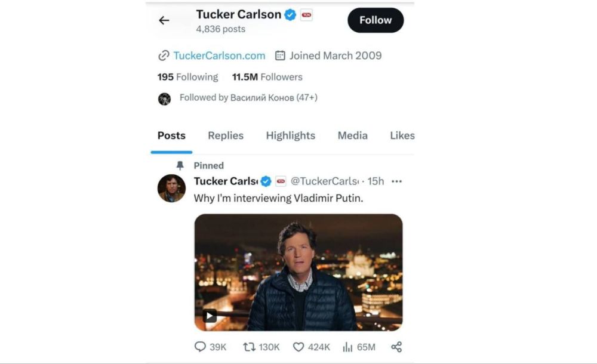
Task: Click the Followed by Василий Конов avatar
Action: click(165, 98)
